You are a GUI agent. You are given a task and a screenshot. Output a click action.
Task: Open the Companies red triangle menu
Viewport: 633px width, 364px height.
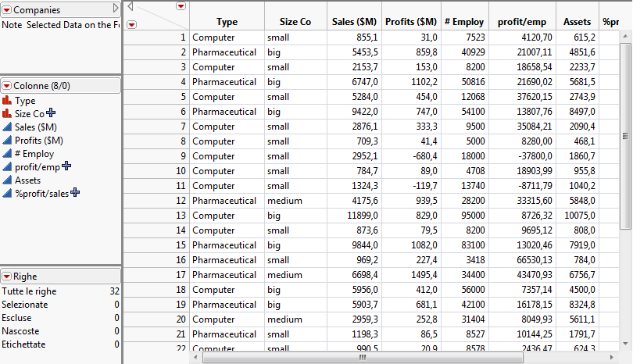(x=7, y=9)
